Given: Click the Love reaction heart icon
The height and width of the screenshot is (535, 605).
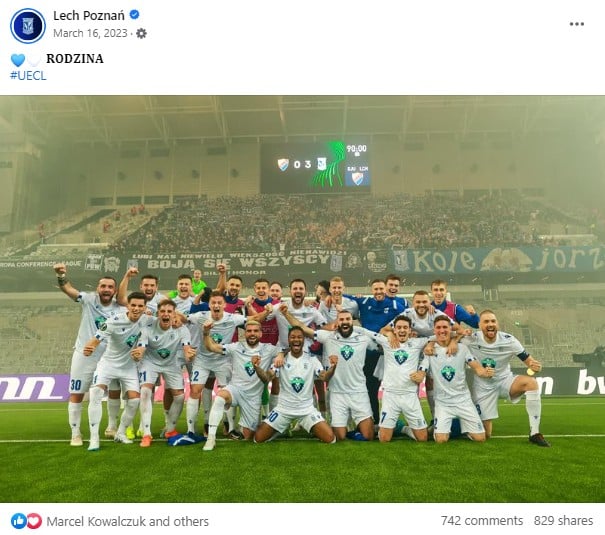Looking at the screenshot, I should (34, 521).
